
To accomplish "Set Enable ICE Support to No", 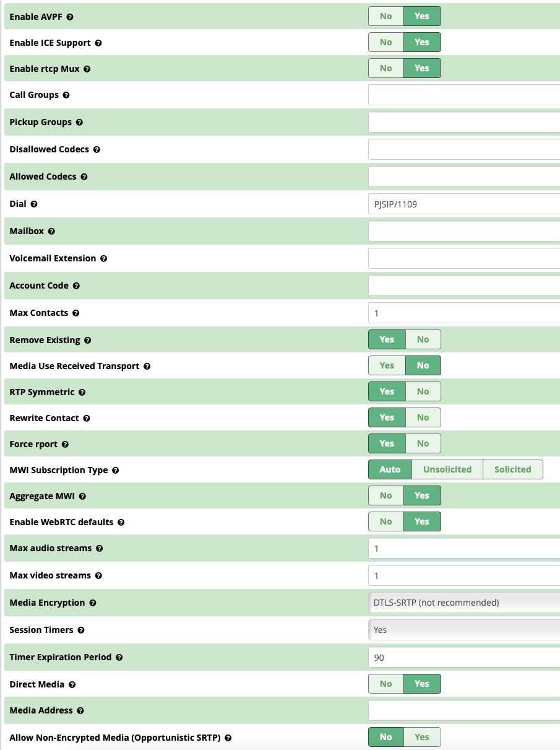I will point(386,43).
